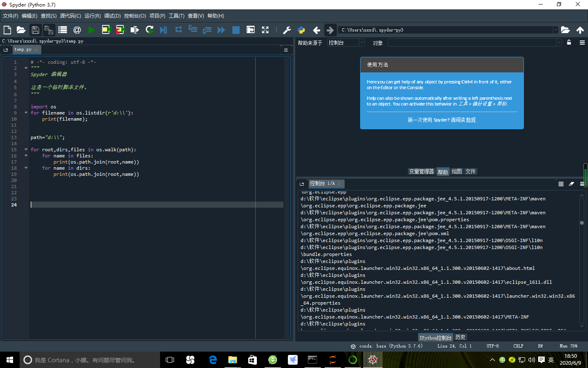
Task: Collapse the os.walk for loop fold arrow
Action: pos(26,150)
